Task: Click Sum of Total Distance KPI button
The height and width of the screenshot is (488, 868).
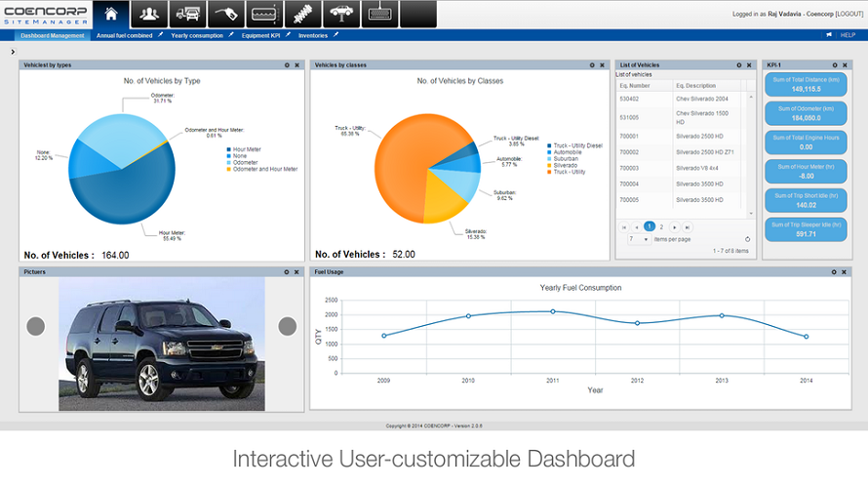Action: pos(806,84)
